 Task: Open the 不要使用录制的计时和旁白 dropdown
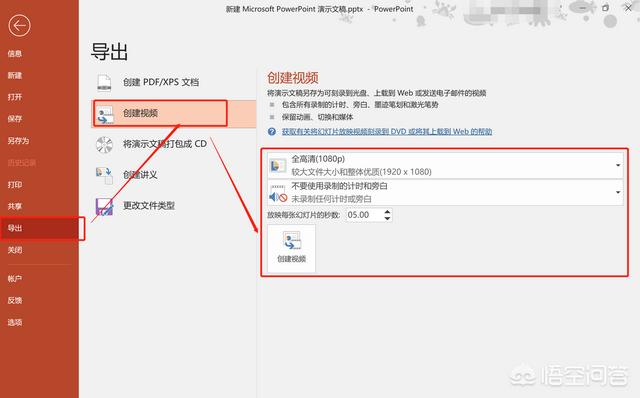click(x=445, y=192)
